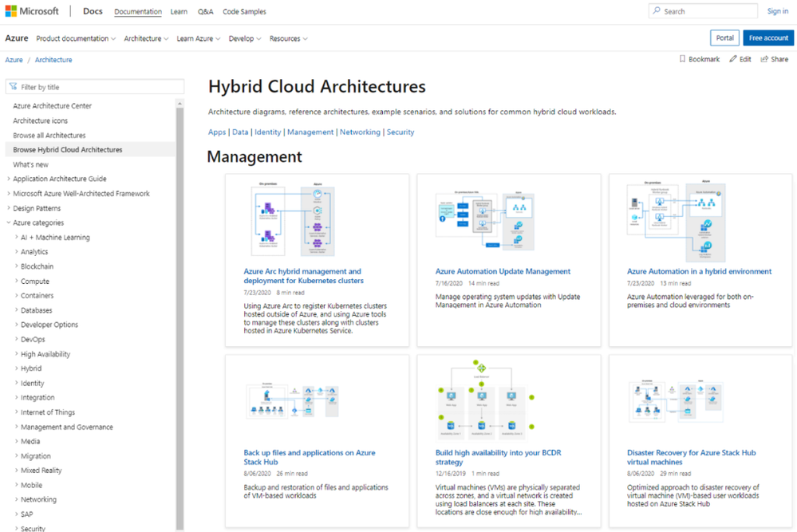Select DevOps in sidebar
Screen dimensions: 797x532
33,340
